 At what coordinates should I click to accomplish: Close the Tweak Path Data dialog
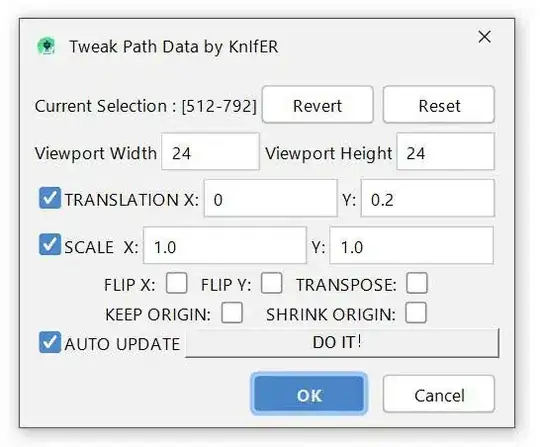(485, 37)
